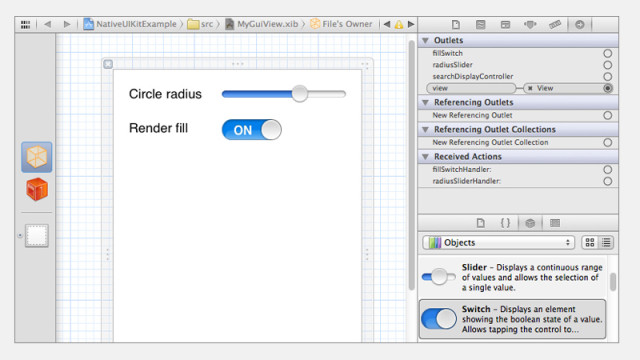This screenshot has height=360, width=640.
Task: Switch library to list view
Action: point(606,243)
